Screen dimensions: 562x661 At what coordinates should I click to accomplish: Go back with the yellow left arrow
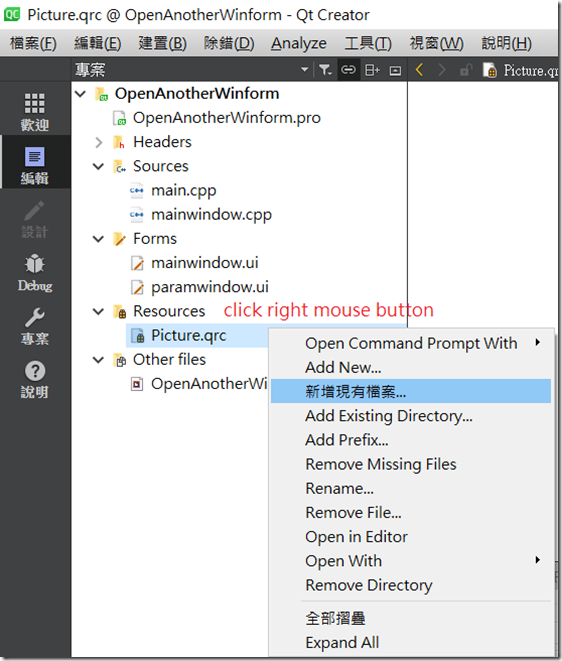click(419, 70)
